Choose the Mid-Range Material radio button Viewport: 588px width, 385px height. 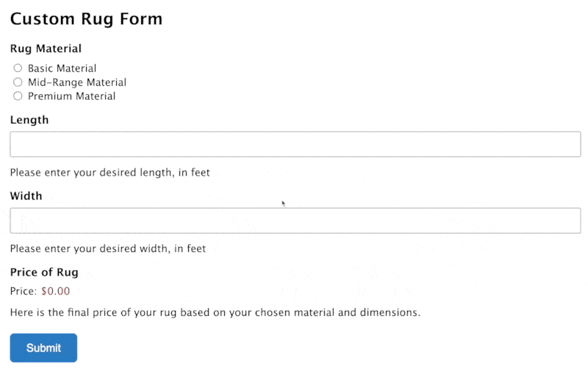coord(18,82)
